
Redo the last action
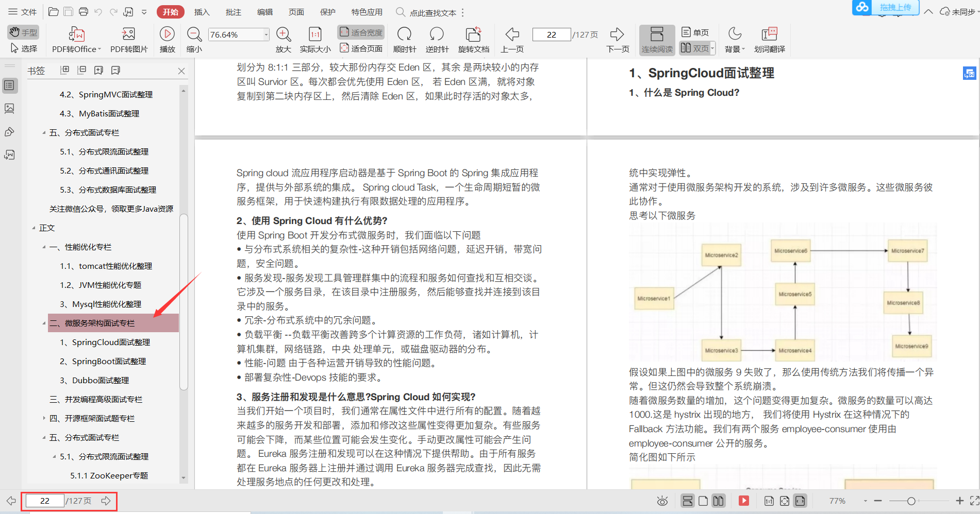[113, 12]
